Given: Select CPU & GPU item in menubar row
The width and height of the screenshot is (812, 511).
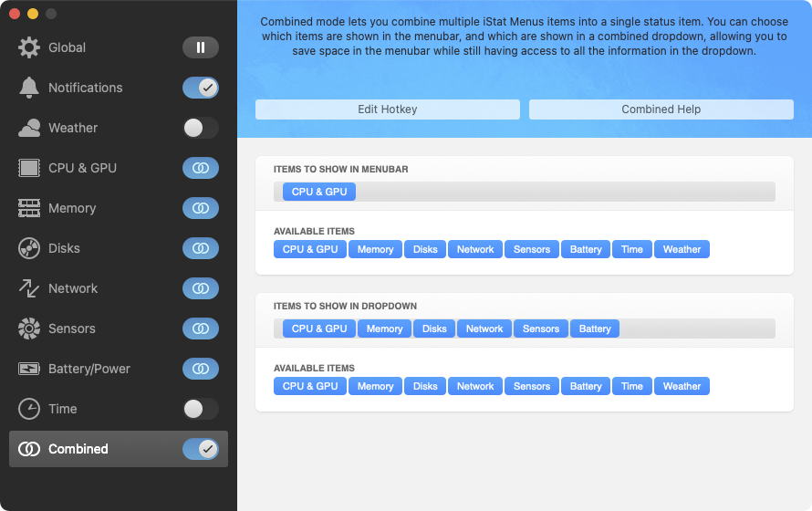Looking at the screenshot, I should pos(319,192).
